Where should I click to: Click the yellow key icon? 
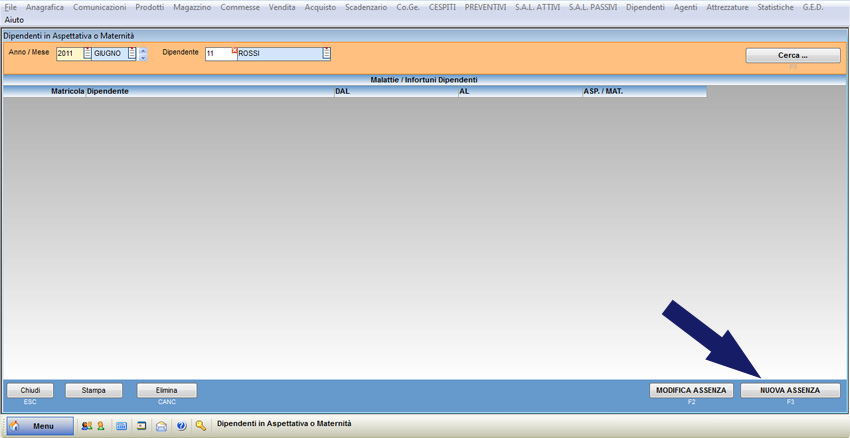pyautogui.click(x=201, y=426)
